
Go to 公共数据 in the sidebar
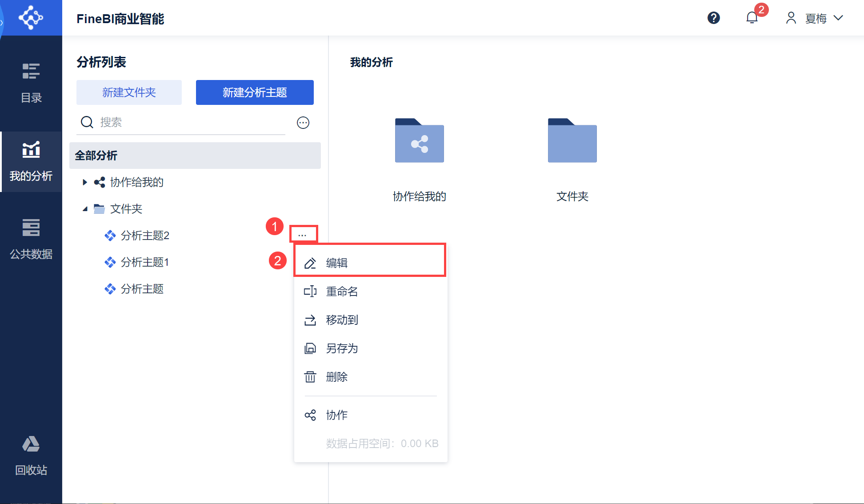(x=31, y=239)
